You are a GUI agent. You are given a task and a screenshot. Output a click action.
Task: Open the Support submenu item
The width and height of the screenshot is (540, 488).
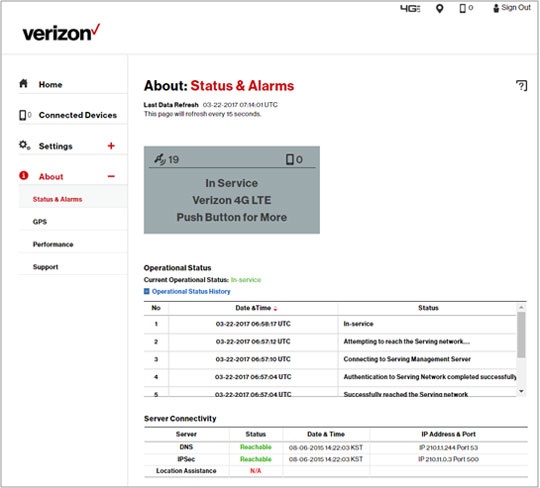click(45, 267)
